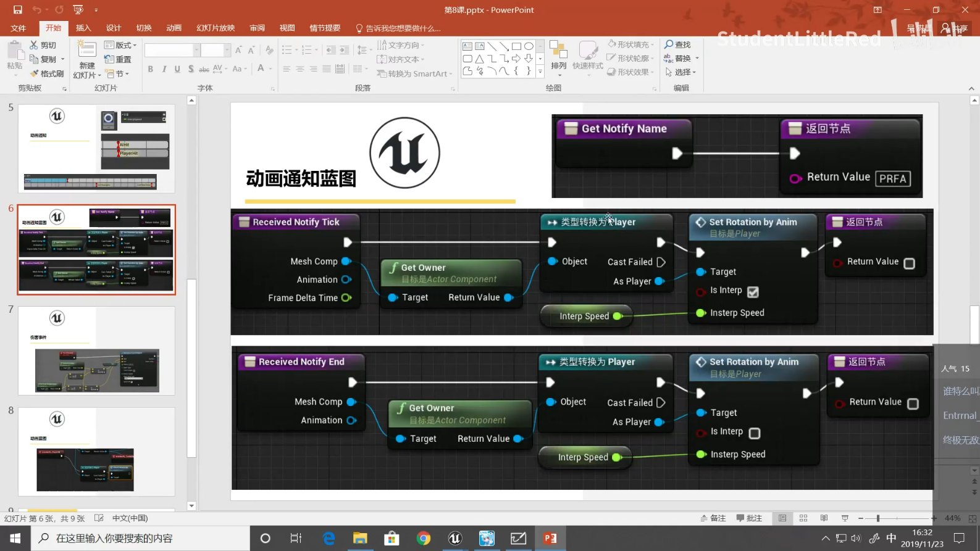This screenshot has width=980, height=551.
Task: Expand the shapes gallery More arrow
Action: (540, 72)
